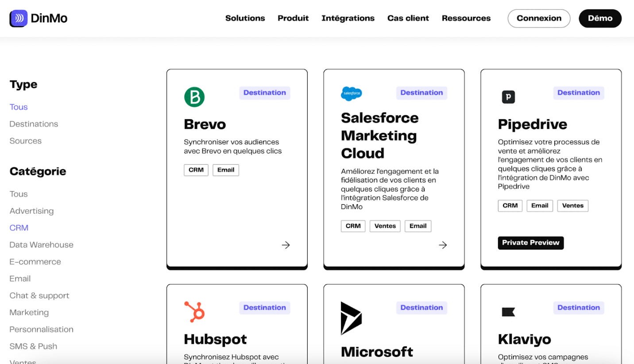Click the Brevo card description text
634x364 pixels.
[x=233, y=147]
